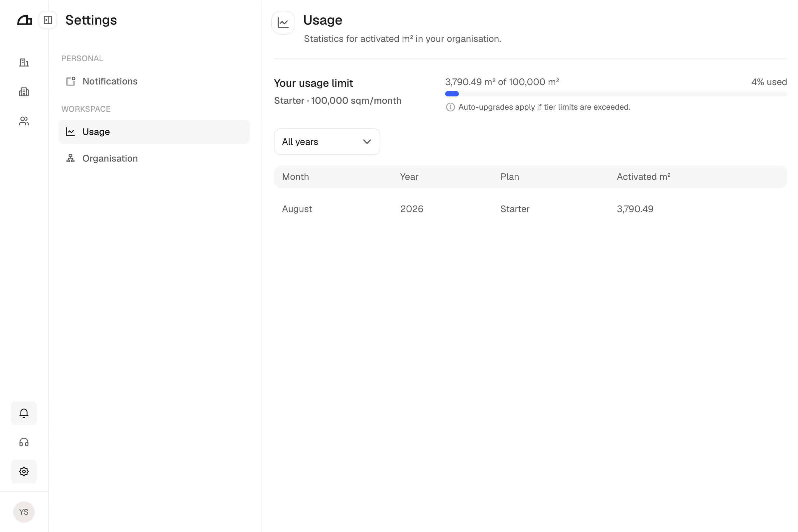Open notifications bell in left rail
Viewport: 798px width, 532px height.
pos(24,413)
